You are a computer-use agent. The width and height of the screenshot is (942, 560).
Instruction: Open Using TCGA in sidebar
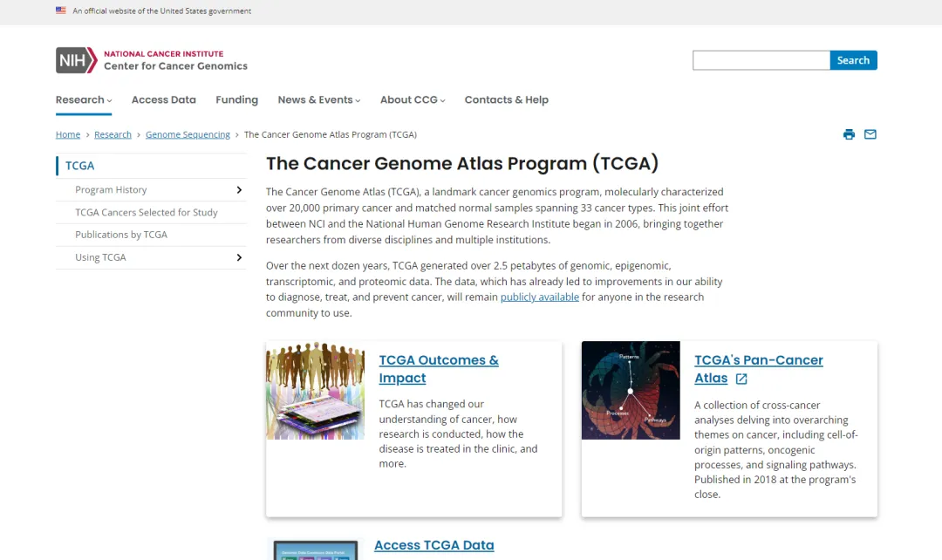pyautogui.click(x=100, y=257)
